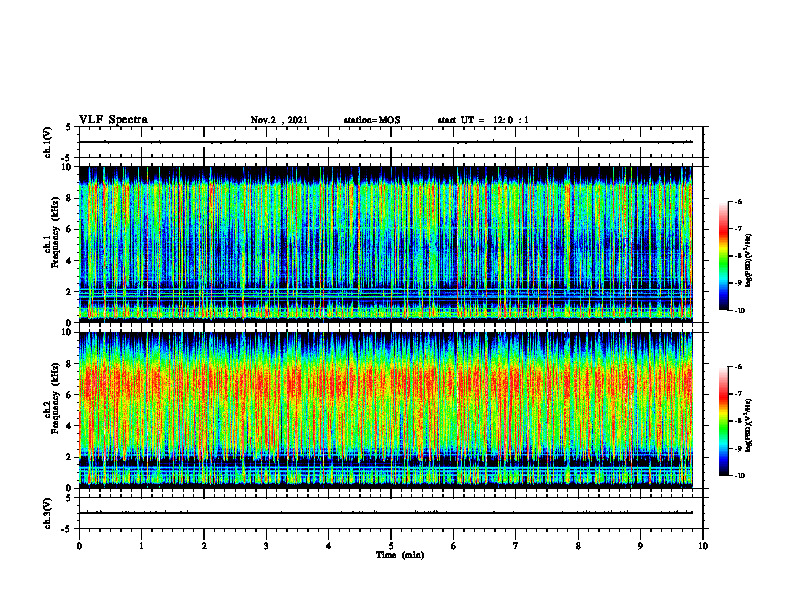
Task: Click the 'start UT = 12:0 :1' label
Action: [483, 120]
